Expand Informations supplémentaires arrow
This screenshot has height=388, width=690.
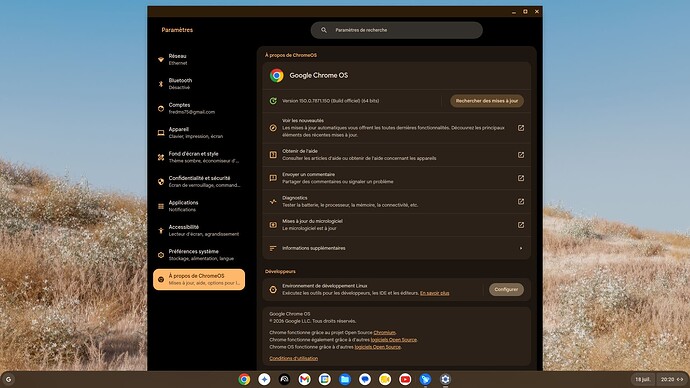521,249
